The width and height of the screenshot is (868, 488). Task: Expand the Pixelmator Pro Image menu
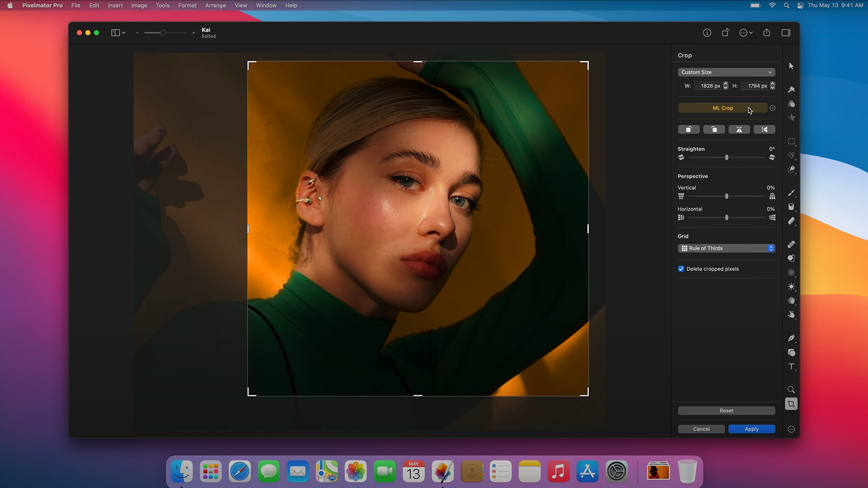point(139,5)
